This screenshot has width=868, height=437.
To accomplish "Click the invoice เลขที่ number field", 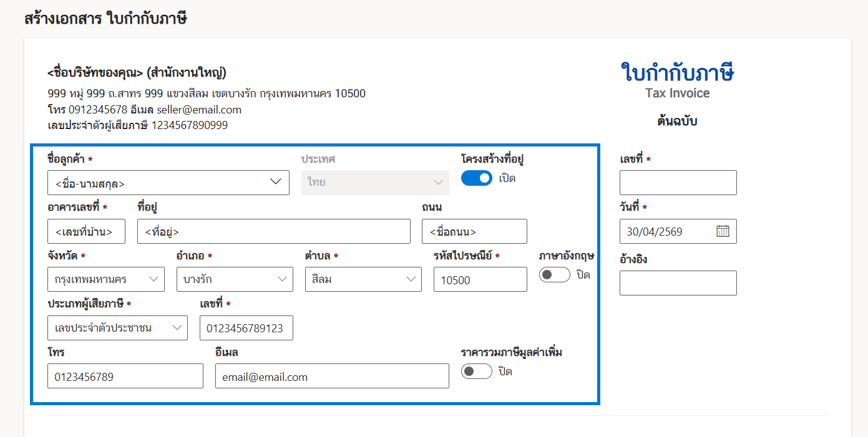I will pyautogui.click(x=678, y=183).
